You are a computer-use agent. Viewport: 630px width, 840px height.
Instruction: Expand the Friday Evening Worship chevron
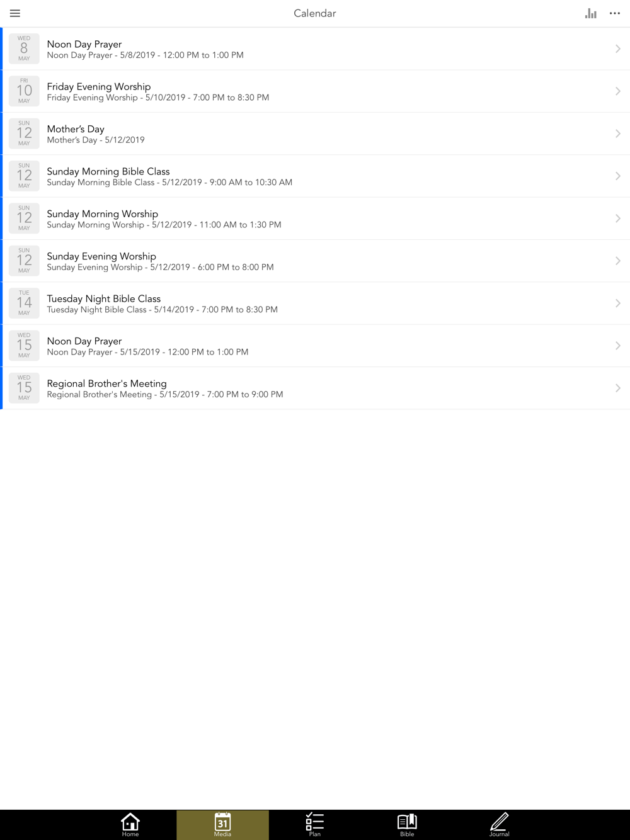point(618,91)
